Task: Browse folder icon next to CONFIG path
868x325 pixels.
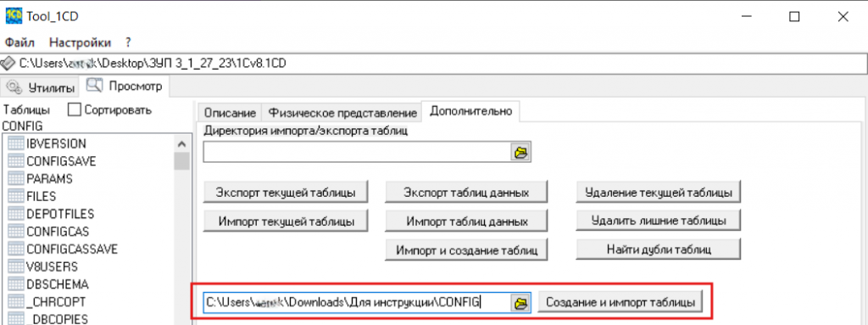Action: point(520,303)
